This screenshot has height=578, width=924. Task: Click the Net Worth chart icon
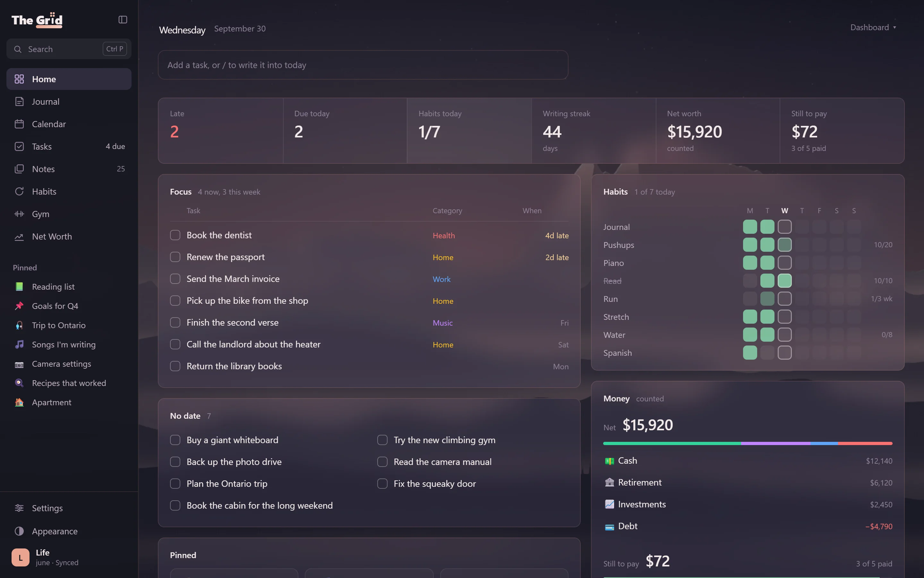(19, 237)
